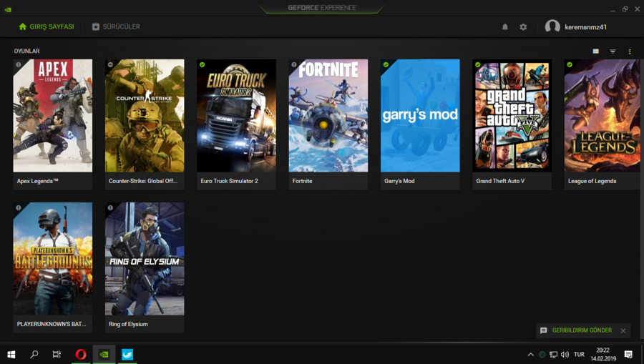This screenshot has height=364, width=644.
Task: Click the 'Garry's Mod' title label
Action: pos(399,181)
